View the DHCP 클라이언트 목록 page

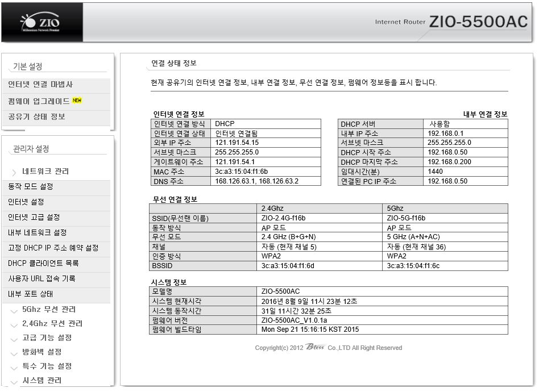43,264
